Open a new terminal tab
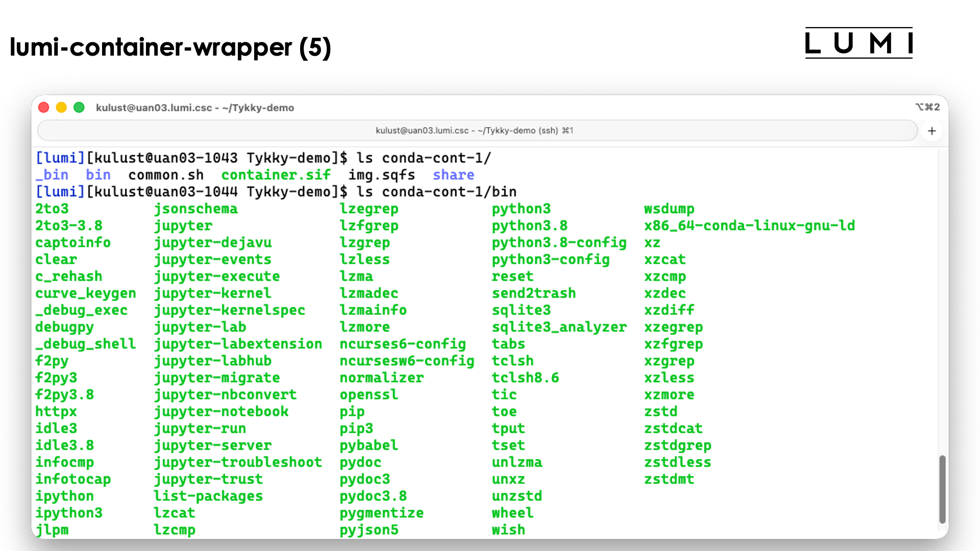The image size is (980, 551). click(x=932, y=131)
